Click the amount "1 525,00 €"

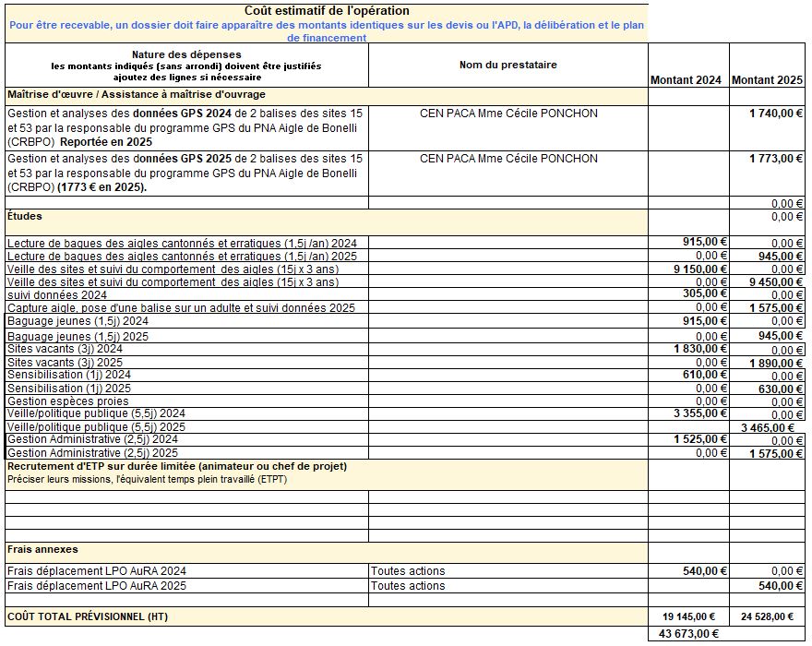(x=700, y=438)
